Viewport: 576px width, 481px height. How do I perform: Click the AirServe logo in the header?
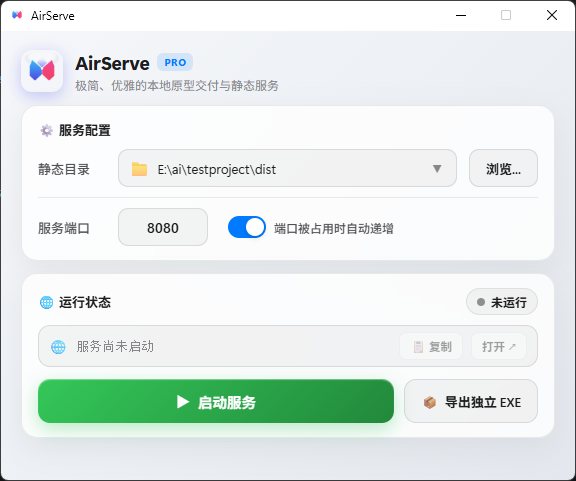pyautogui.click(x=42, y=71)
